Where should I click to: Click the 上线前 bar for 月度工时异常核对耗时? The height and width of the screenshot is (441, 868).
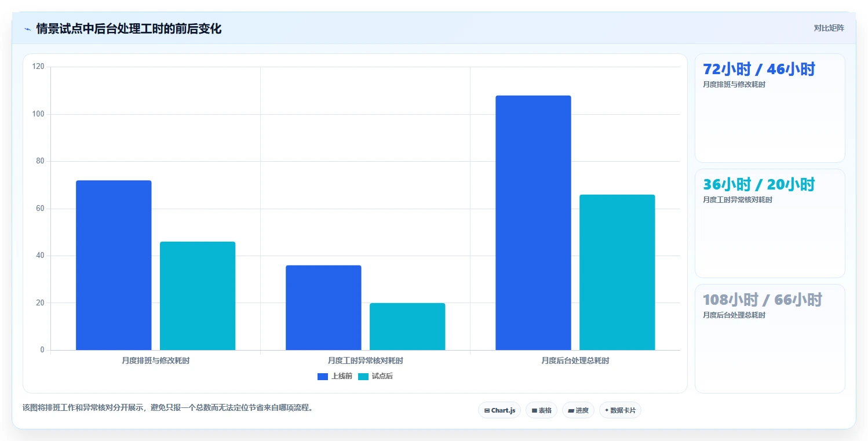323,308
